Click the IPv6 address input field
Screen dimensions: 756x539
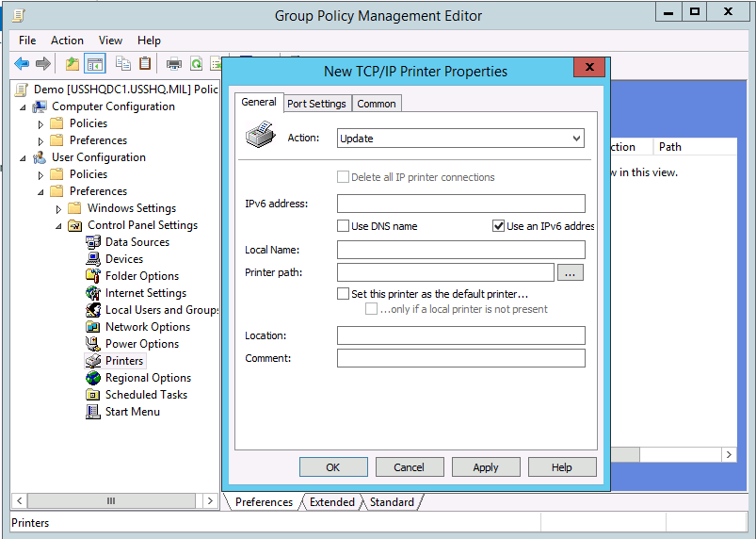point(461,204)
